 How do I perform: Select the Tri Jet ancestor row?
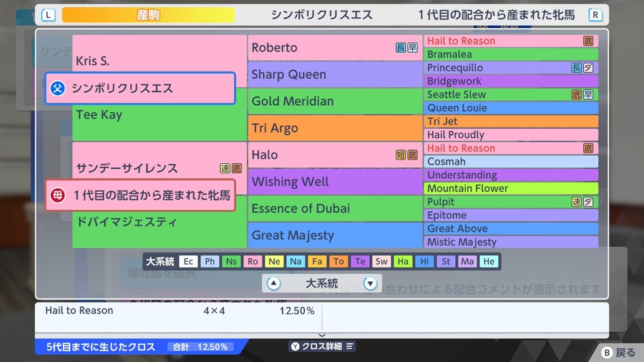pyautogui.click(x=511, y=121)
